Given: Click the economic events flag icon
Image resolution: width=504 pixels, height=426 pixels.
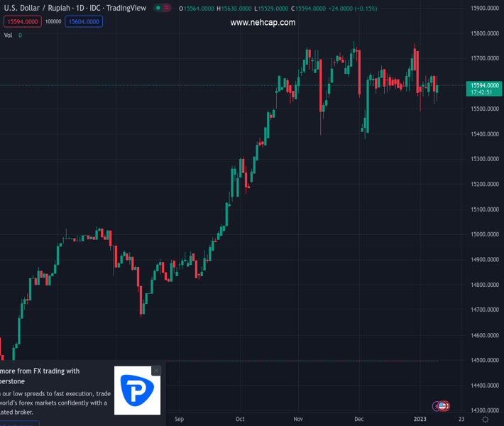Looking at the screenshot, I should [444, 405].
